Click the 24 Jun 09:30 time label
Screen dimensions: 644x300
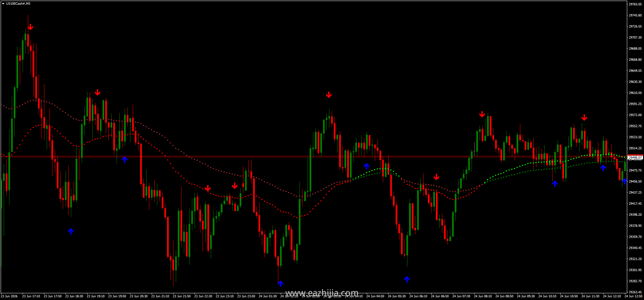[526, 296]
